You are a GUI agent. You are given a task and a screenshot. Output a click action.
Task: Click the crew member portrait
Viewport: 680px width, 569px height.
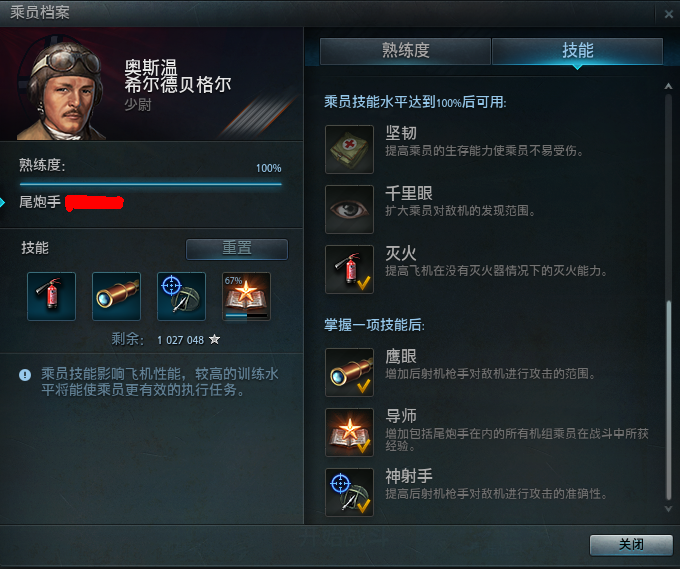(x=61, y=89)
